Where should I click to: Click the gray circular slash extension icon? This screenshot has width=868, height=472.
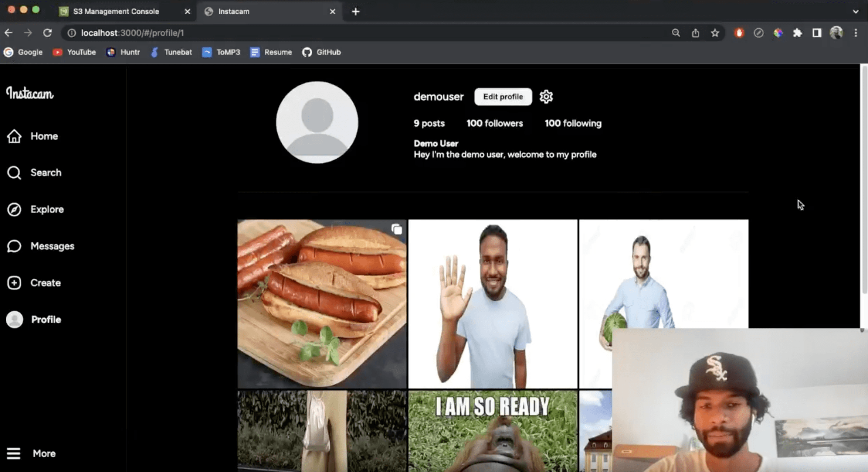758,33
